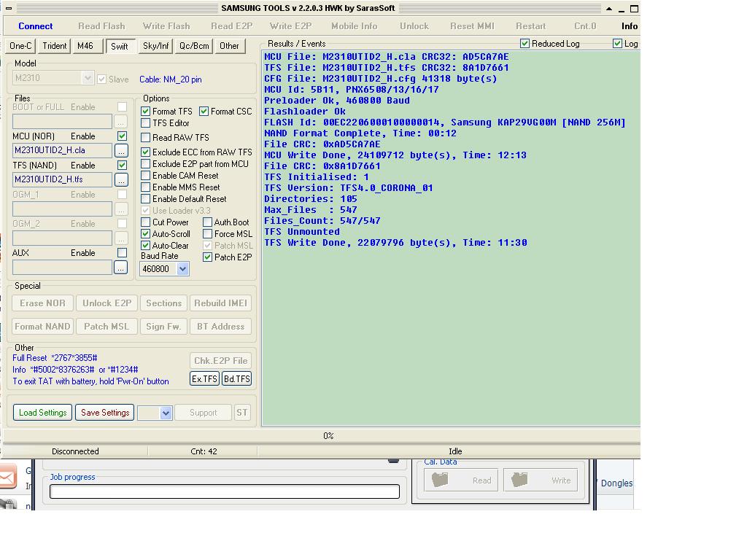This screenshot has height=560, width=747.
Task: Open the M46 tab
Action: pyautogui.click(x=88, y=46)
